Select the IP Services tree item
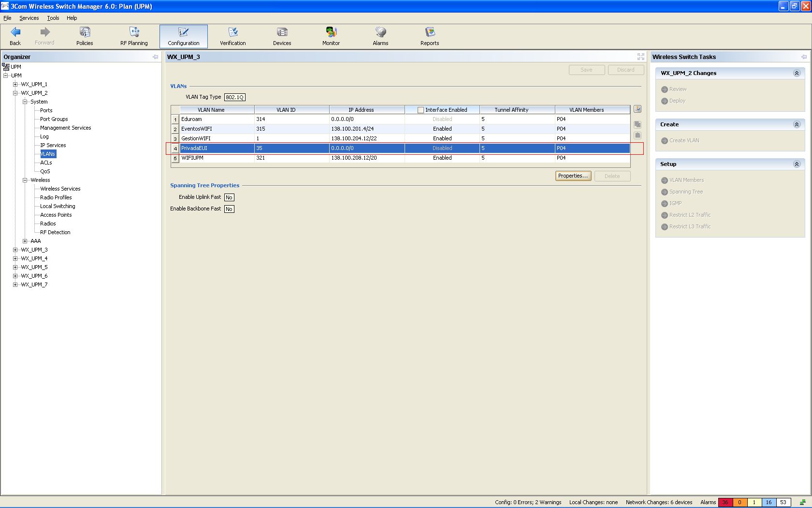 click(53, 145)
